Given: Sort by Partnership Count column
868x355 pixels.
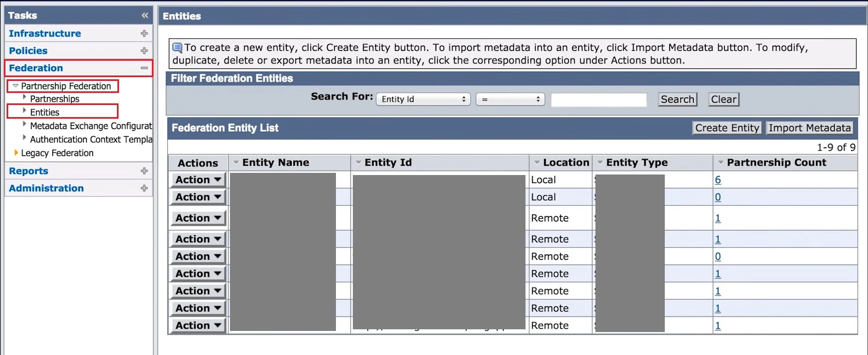Looking at the screenshot, I should coord(776,162).
